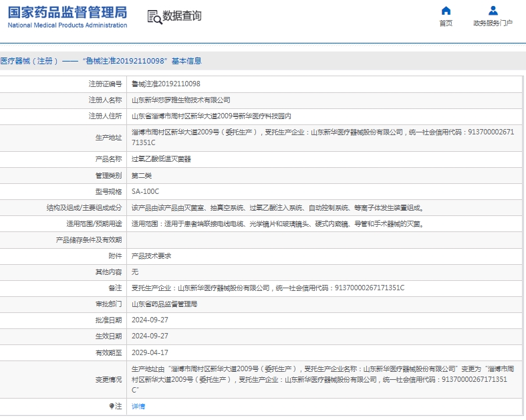Click the 适用范围/预期用途 label
526x420 pixels.
click(x=94, y=224)
